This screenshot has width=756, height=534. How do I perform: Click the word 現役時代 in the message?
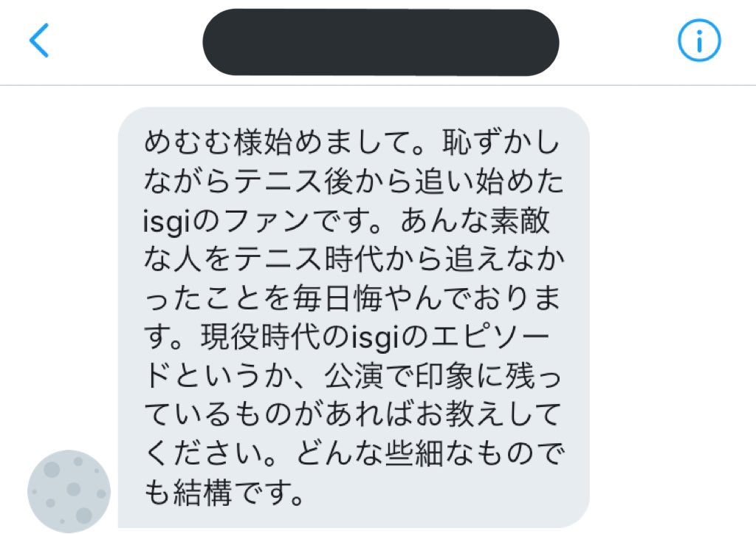pyautogui.click(x=261, y=337)
